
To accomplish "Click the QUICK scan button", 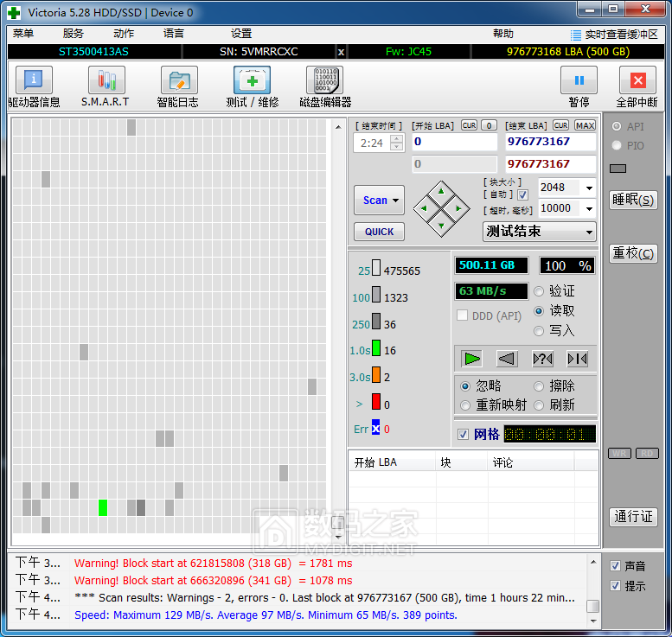I will (x=380, y=232).
